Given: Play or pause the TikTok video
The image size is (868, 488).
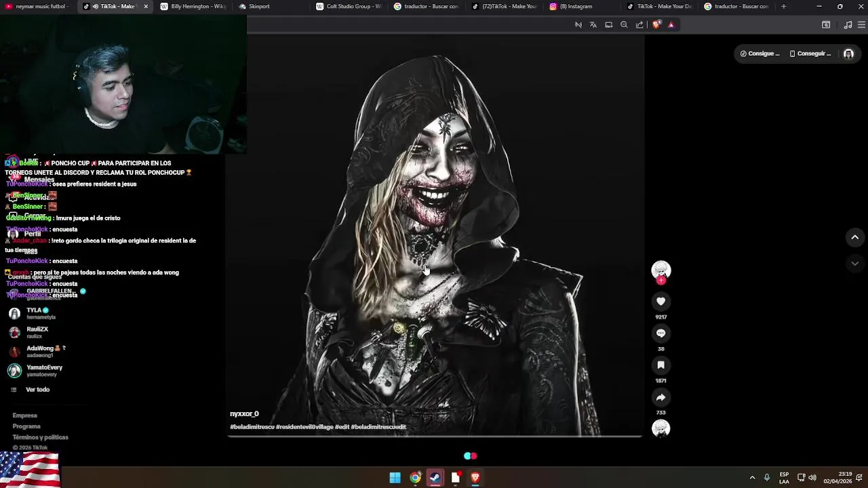Looking at the screenshot, I should pyautogui.click(x=435, y=235).
